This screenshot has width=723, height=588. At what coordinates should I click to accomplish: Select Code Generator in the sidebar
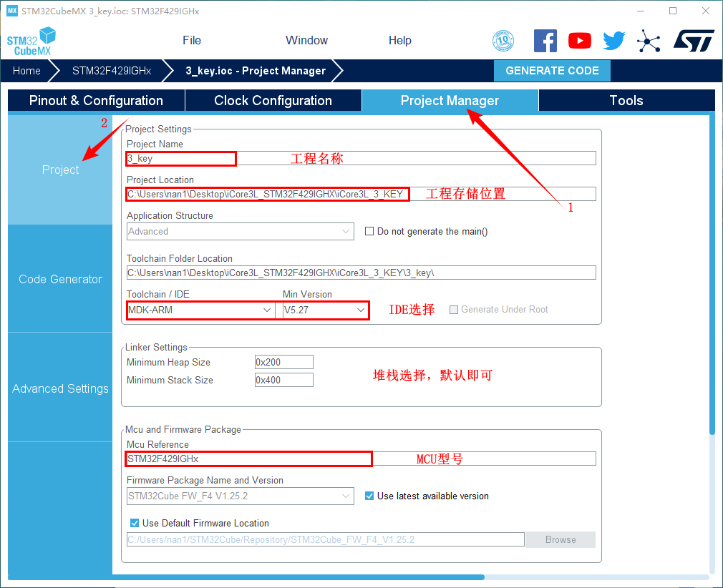[60, 279]
